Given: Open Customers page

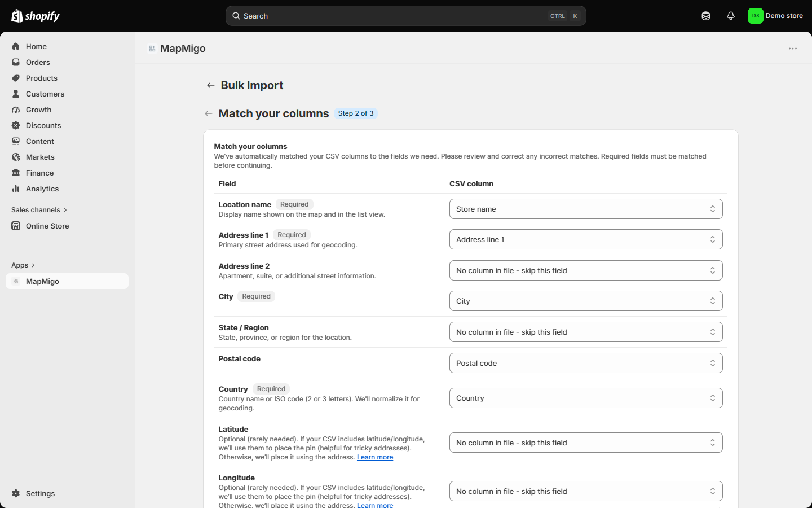Looking at the screenshot, I should 67,94.
